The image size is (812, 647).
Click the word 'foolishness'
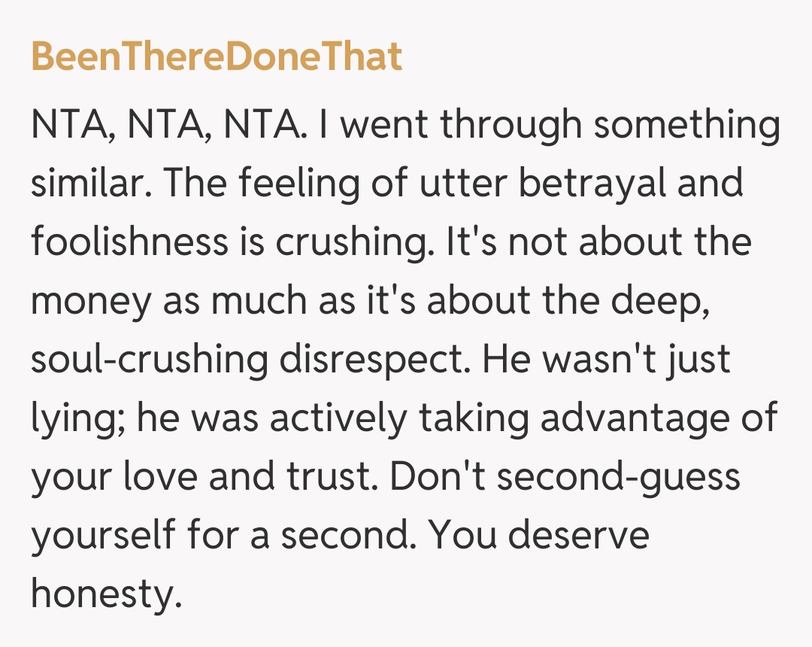click(129, 242)
